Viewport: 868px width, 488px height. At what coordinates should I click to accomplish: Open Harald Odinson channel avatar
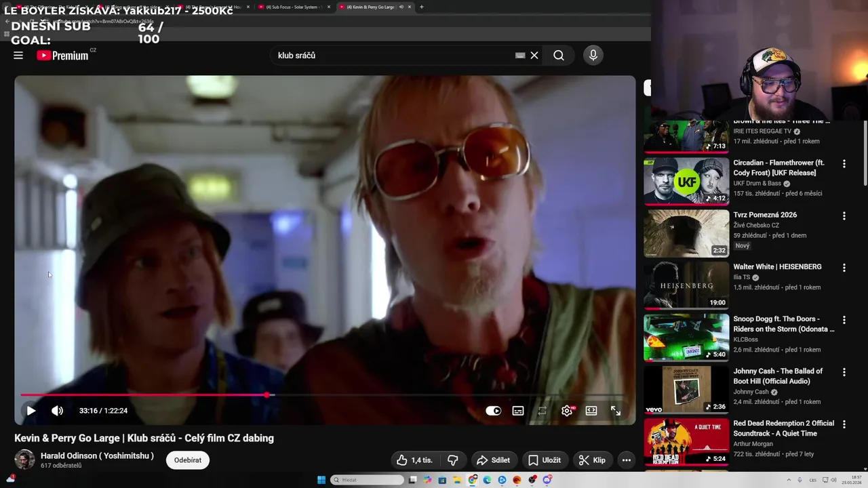(25, 460)
